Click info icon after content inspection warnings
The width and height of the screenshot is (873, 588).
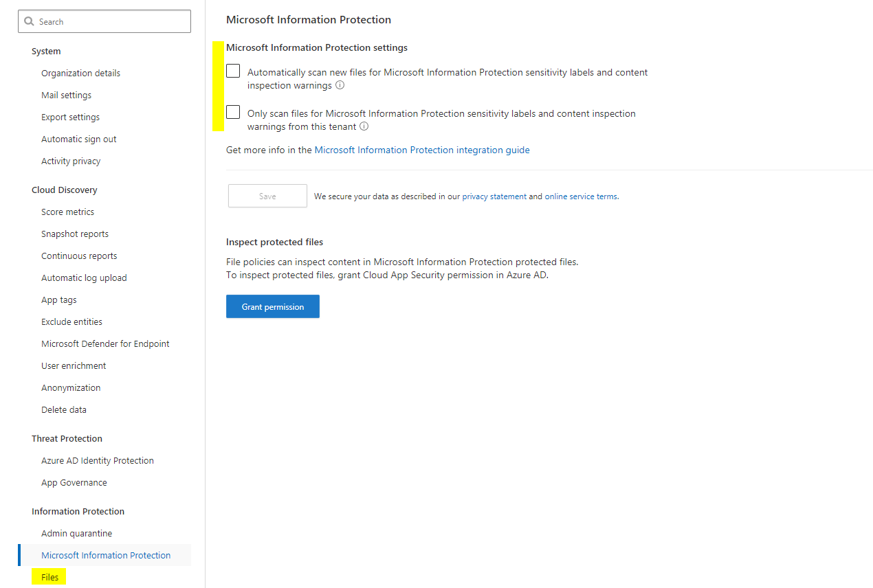click(x=340, y=86)
